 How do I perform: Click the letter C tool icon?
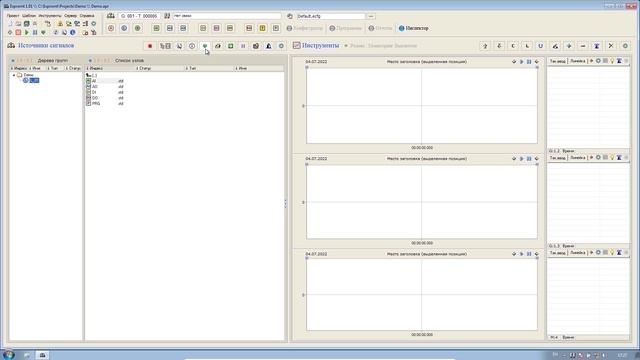513,46
